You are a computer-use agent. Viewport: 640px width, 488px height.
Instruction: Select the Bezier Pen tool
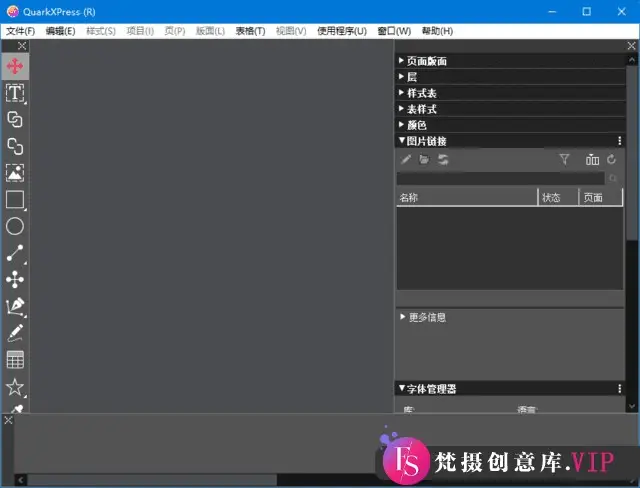[15, 306]
